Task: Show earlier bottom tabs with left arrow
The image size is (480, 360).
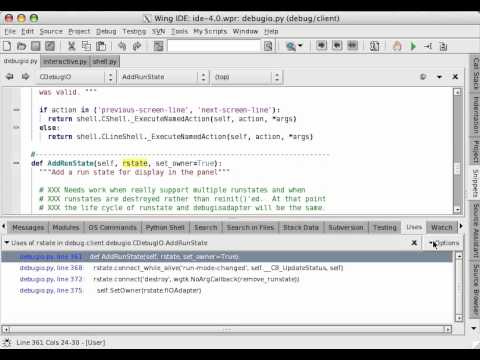Action: click(x=4, y=226)
